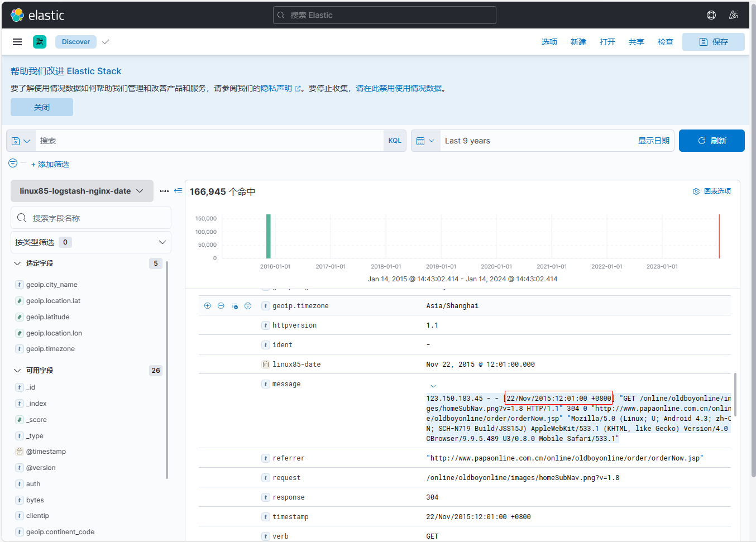This screenshot has width=756, height=542.
Task: Open index pattern options three-dots icon
Action: coord(165,191)
